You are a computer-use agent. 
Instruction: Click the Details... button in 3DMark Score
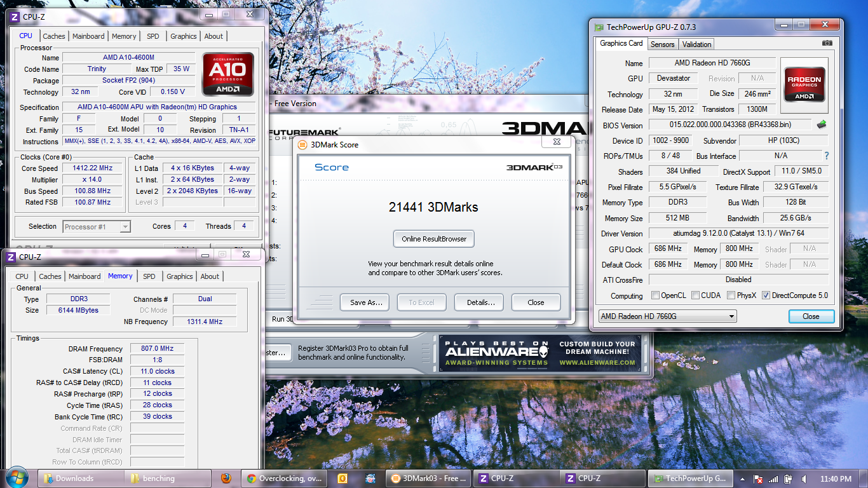480,302
